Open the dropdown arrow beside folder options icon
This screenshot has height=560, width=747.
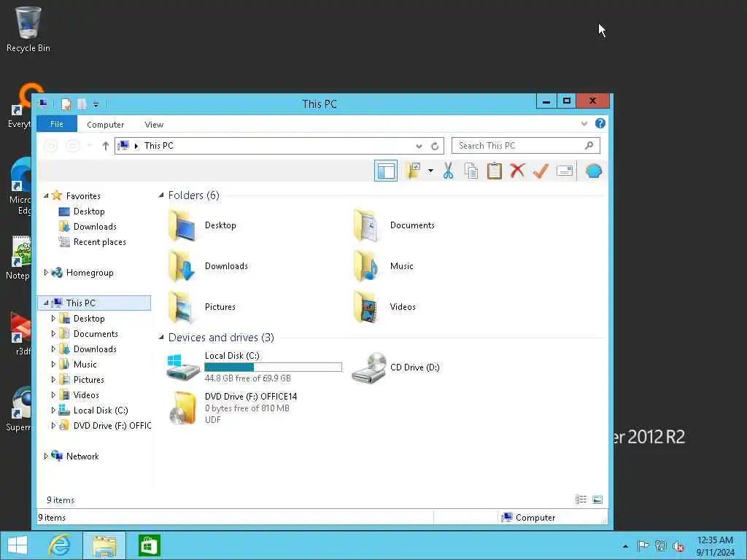tap(430, 171)
